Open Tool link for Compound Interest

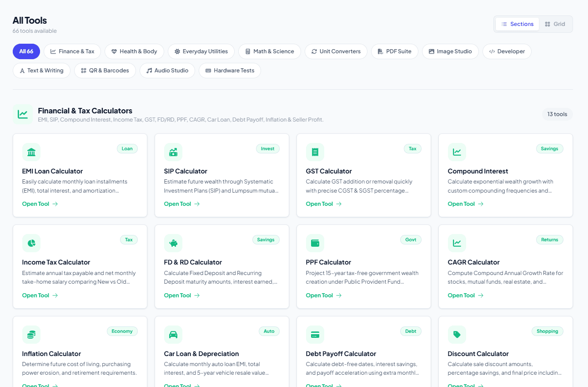(x=466, y=204)
